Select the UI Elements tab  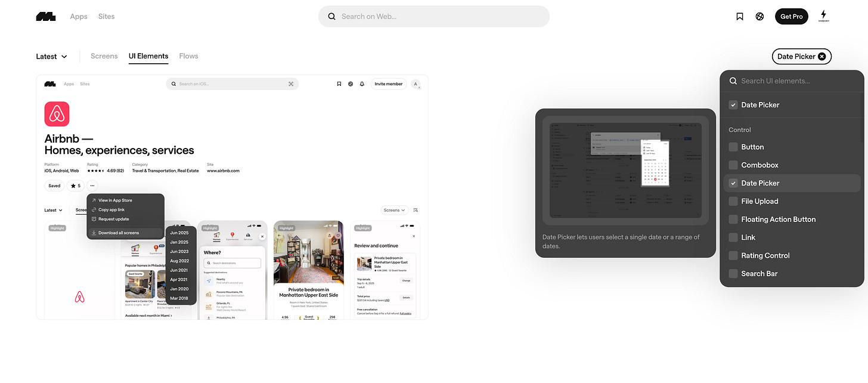(x=148, y=56)
